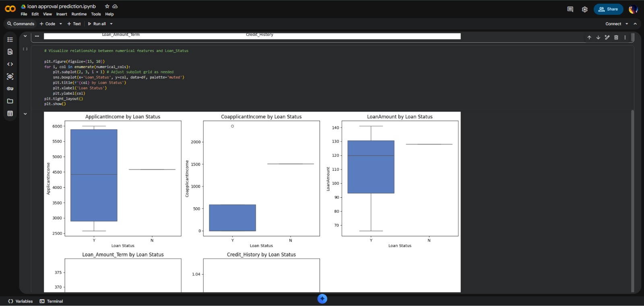Click the Share button
The image size is (644, 306).
tap(608, 9)
